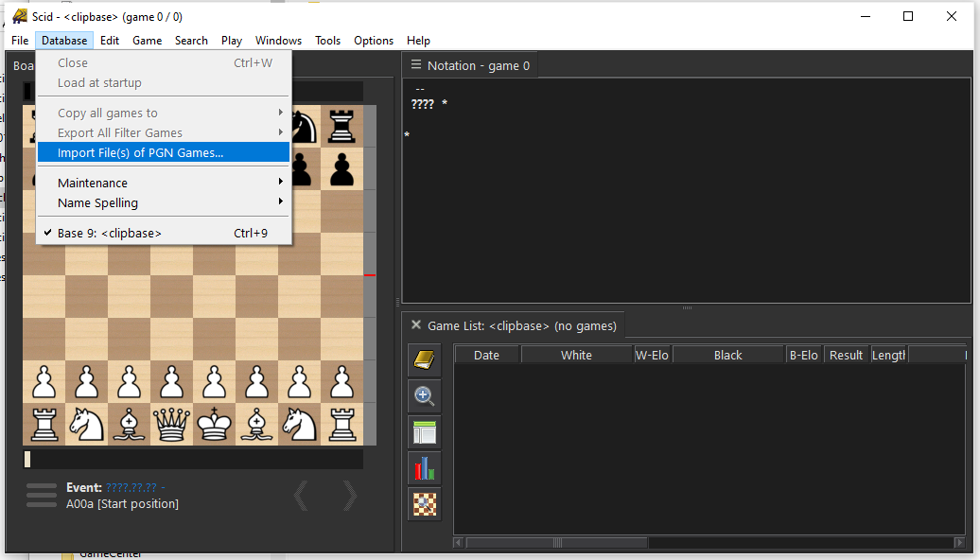Select the white queen on d1
This screenshot has width=980, height=560.
[172, 425]
